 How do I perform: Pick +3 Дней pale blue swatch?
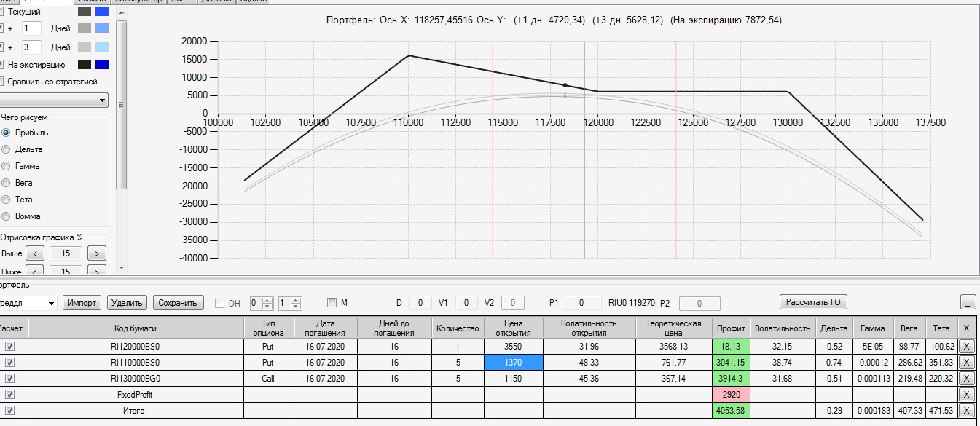pyautogui.click(x=102, y=47)
